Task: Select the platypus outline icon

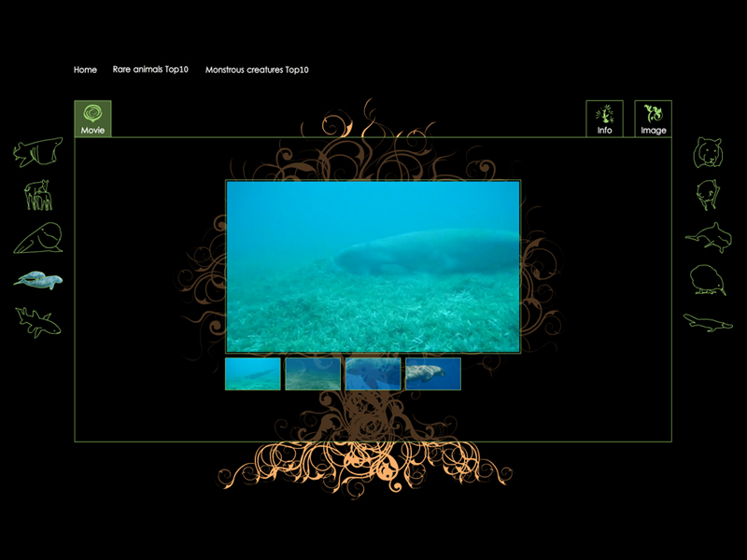Action: coord(708,322)
